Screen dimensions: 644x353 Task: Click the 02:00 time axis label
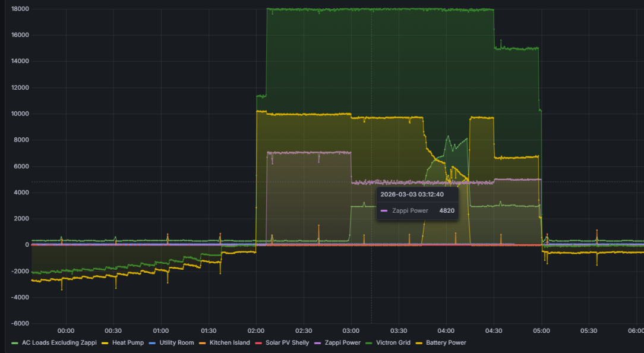point(256,331)
